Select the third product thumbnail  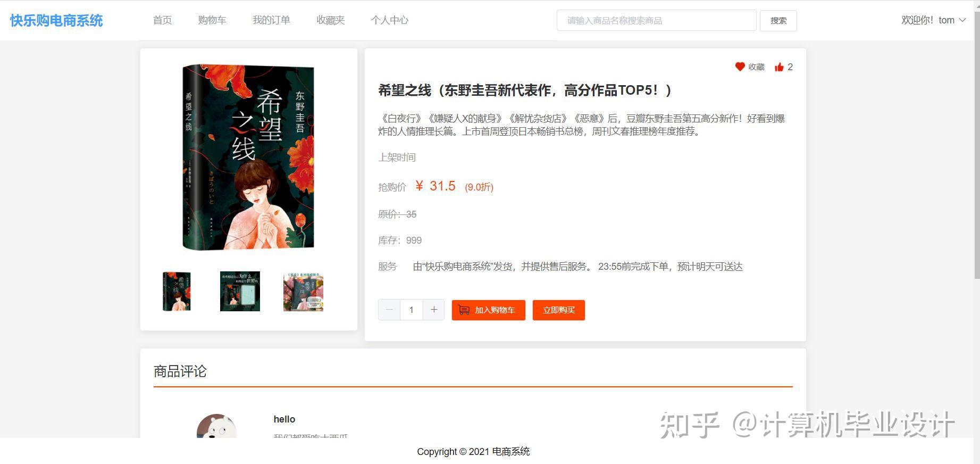pos(303,291)
